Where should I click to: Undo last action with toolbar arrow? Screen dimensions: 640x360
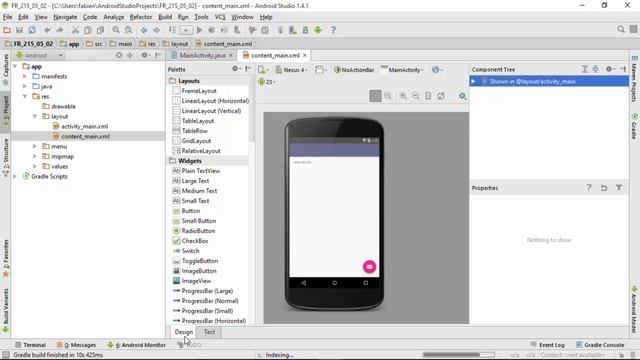pyautogui.click(x=48, y=30)
